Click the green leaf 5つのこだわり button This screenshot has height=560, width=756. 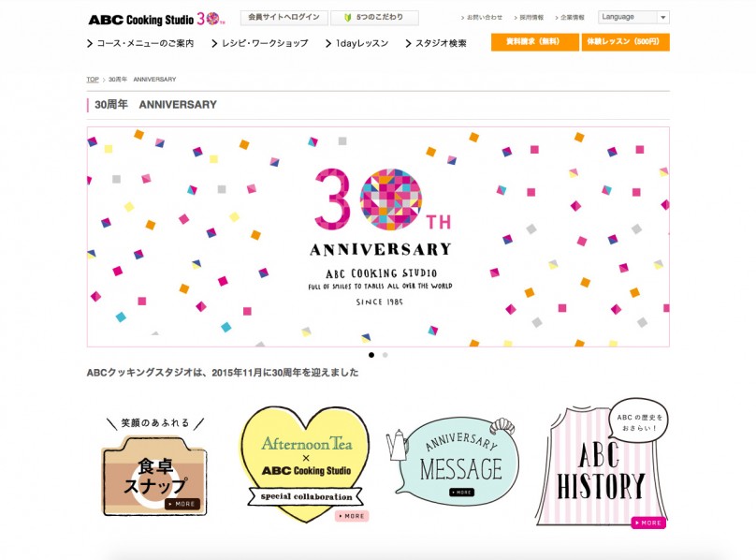coord(374,18)
